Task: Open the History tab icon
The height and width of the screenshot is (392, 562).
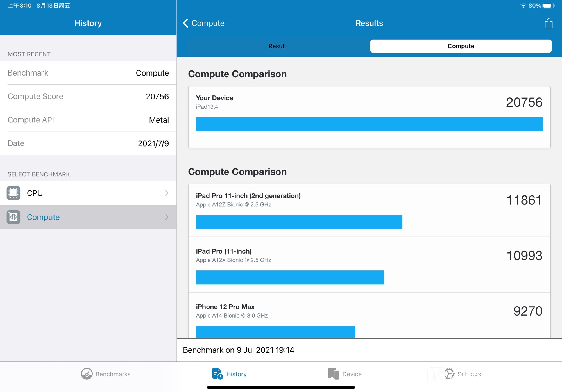Action: click(217, 374)
